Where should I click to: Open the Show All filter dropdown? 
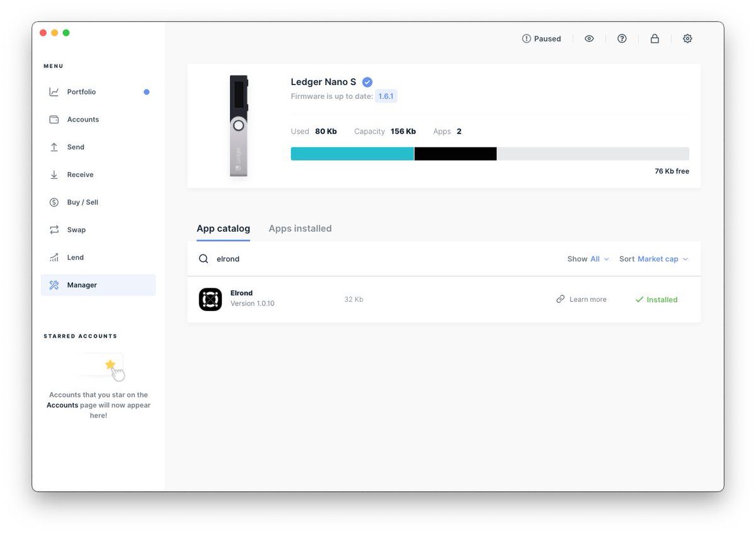(x=588, y=259)
